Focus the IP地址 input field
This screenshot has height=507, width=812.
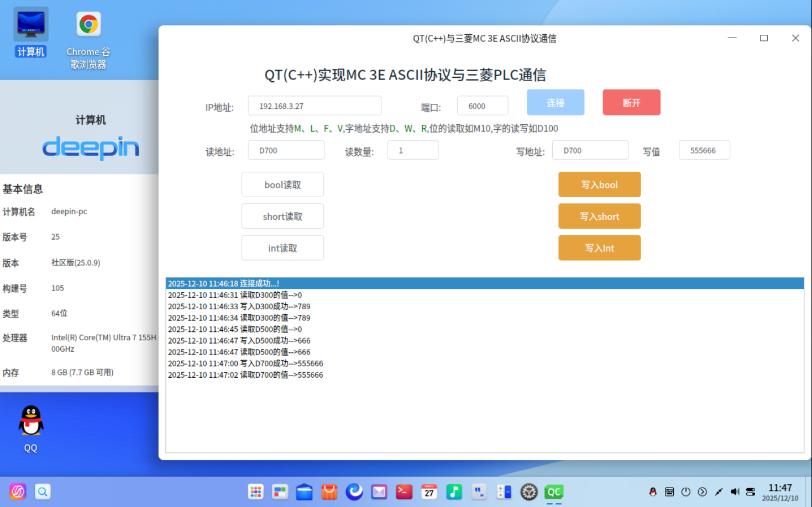(315, 105)
